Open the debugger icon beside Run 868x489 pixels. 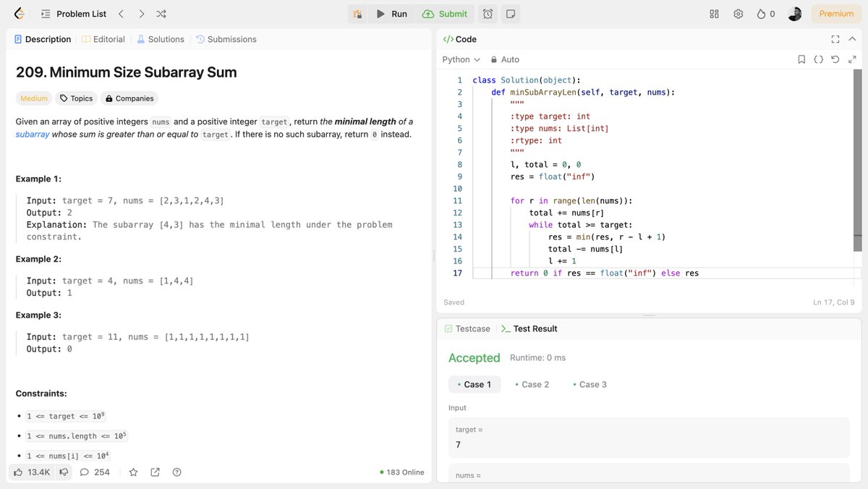(357, 14)
